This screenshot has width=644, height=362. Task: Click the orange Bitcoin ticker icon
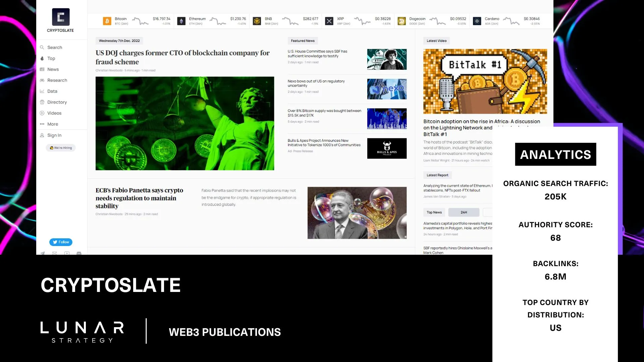[x=107, y=21]
